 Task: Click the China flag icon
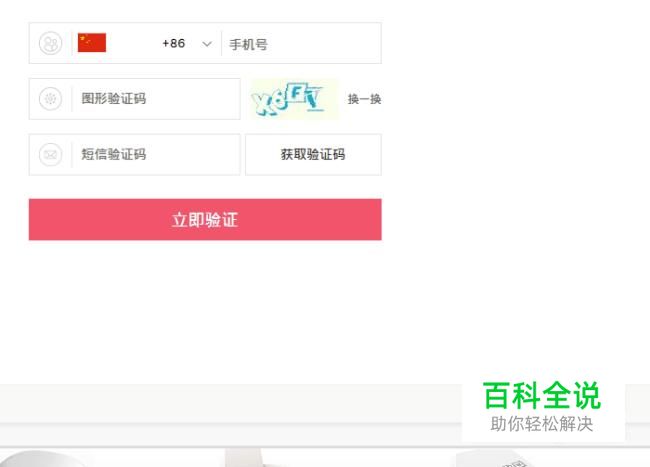click(x=92, y=43)
